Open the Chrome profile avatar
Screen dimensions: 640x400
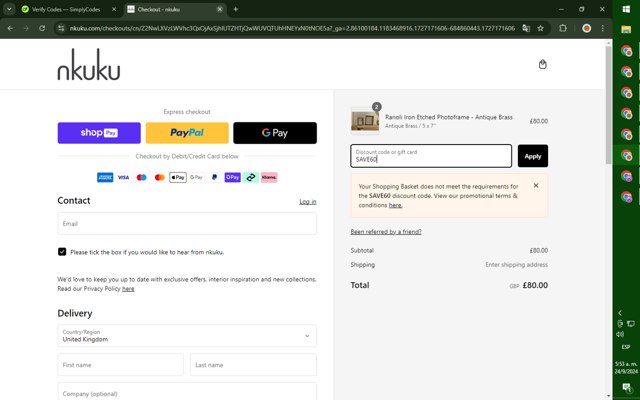[x=587, y=28]
